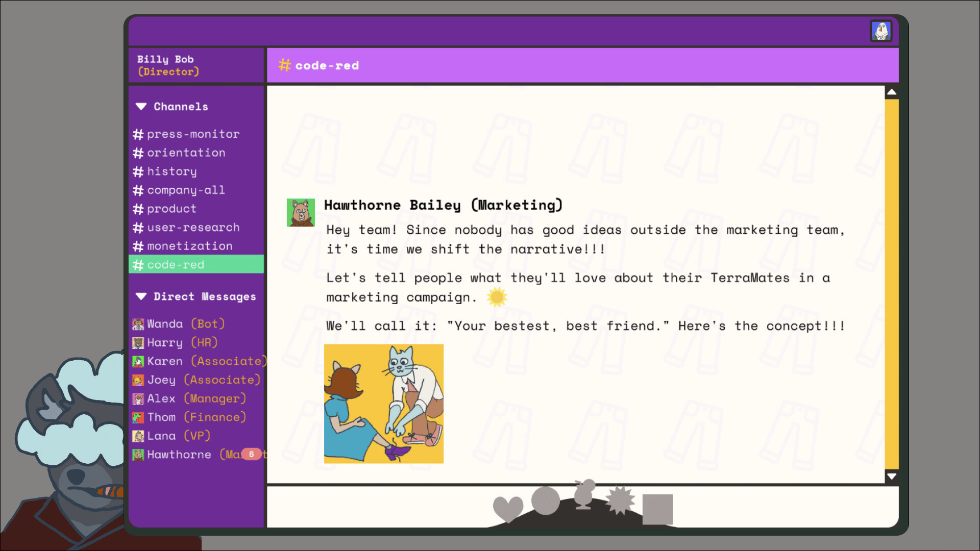The width and height of the screenshot is (980, 551).
Task: Click the heart reaction icon
Action: (508, 508)
